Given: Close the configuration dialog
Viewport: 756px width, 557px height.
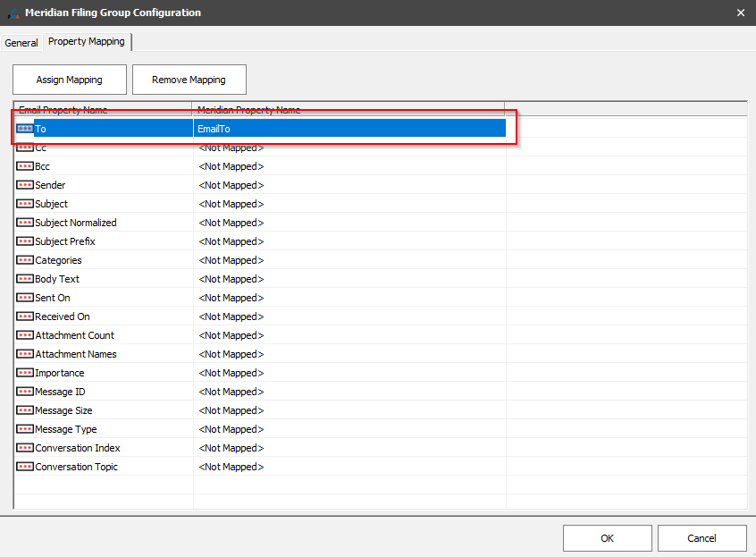Looking at the screenshot, I should coord(741,13).
